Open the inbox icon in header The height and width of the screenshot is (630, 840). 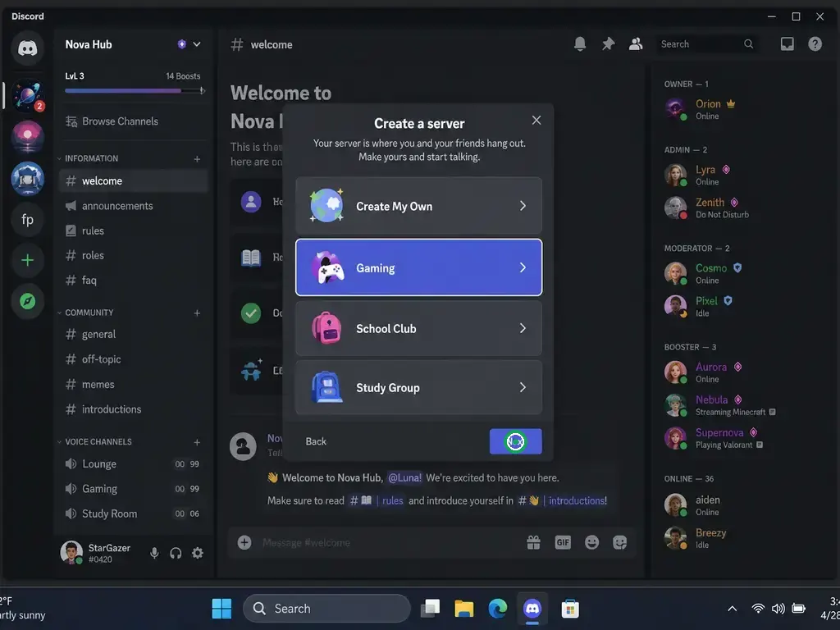787,44
